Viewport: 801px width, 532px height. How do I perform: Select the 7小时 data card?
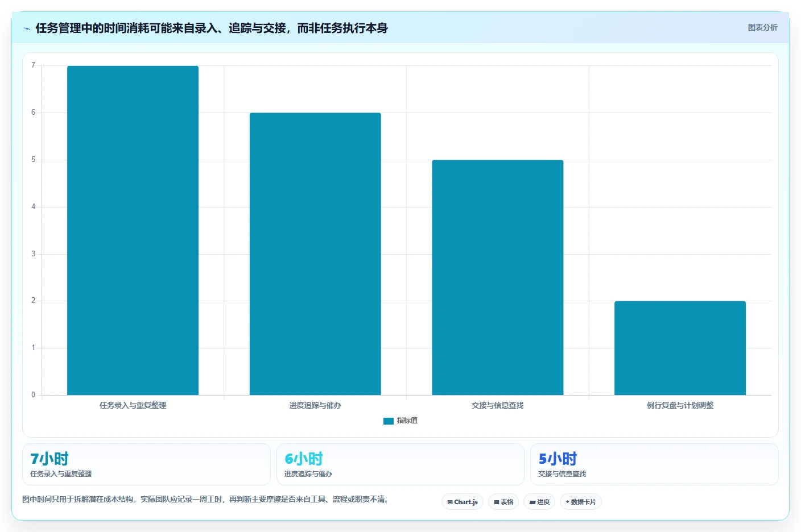[x=146, y=464]
